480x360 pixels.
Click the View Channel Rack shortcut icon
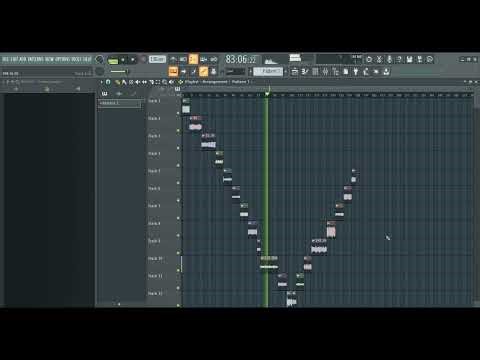point(315,71)
